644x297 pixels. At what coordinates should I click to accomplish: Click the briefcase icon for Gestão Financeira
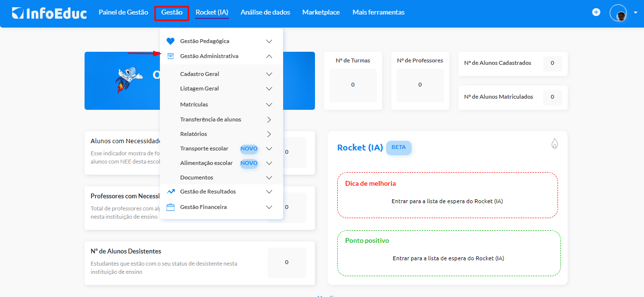[x=170, y=207]
